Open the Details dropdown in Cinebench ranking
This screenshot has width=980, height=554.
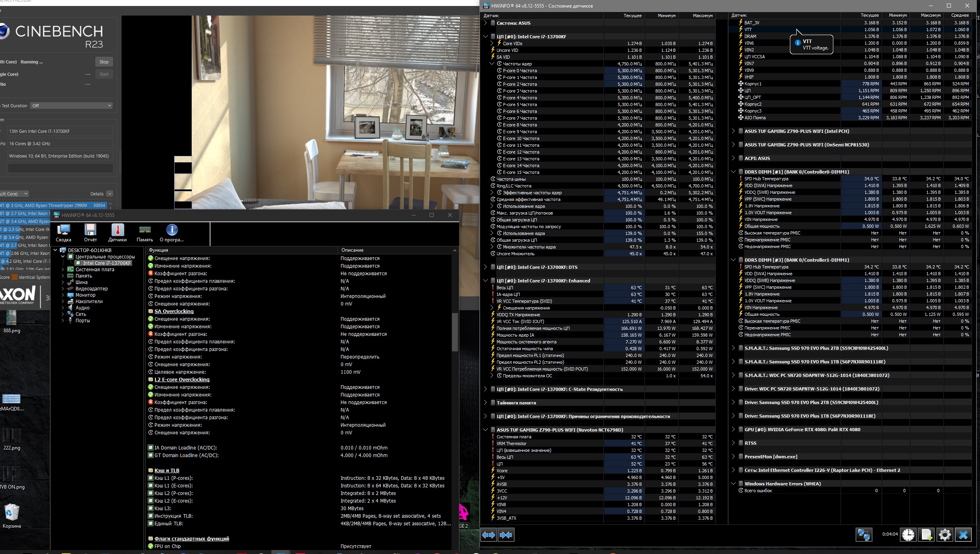click(x=109, y=194)
